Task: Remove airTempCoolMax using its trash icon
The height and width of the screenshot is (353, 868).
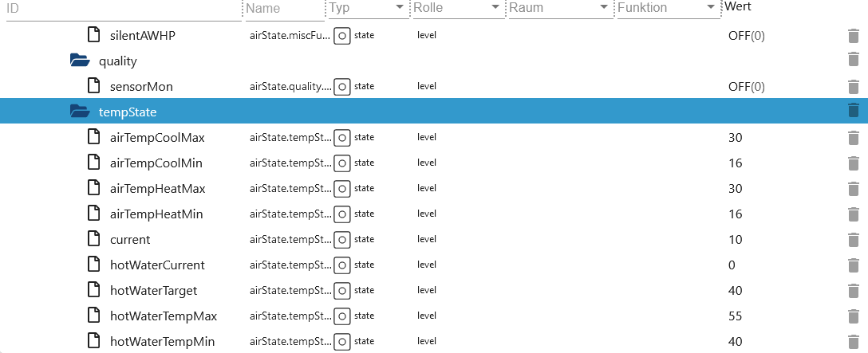Action: (853, 138)
